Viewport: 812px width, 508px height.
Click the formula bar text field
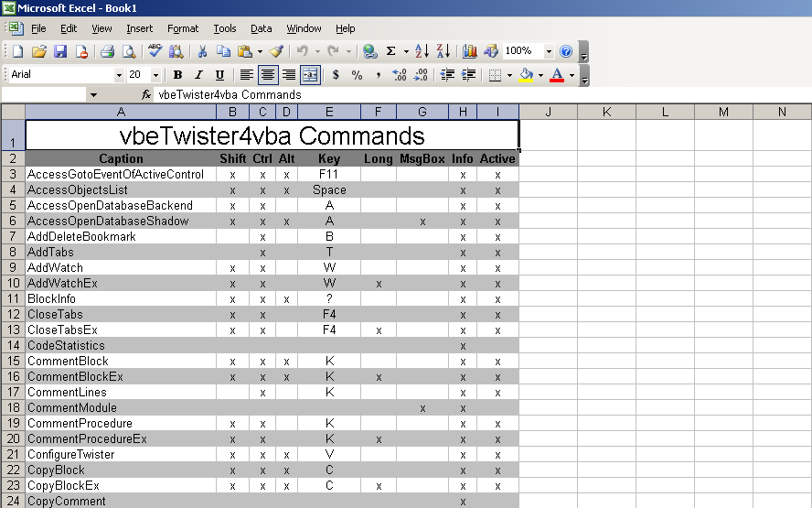click(482, 95)
